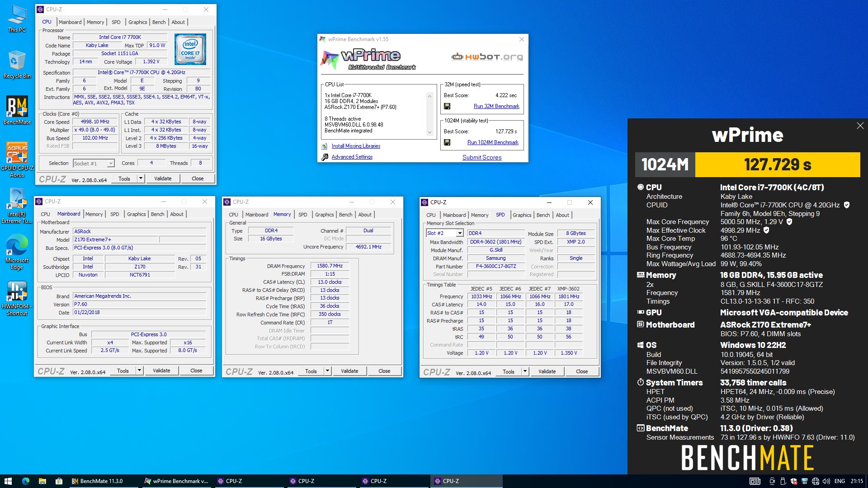Click Validate in the SPD CPU-Z window
This screenshot has width=868, height=488.
[x=547, y=371]
